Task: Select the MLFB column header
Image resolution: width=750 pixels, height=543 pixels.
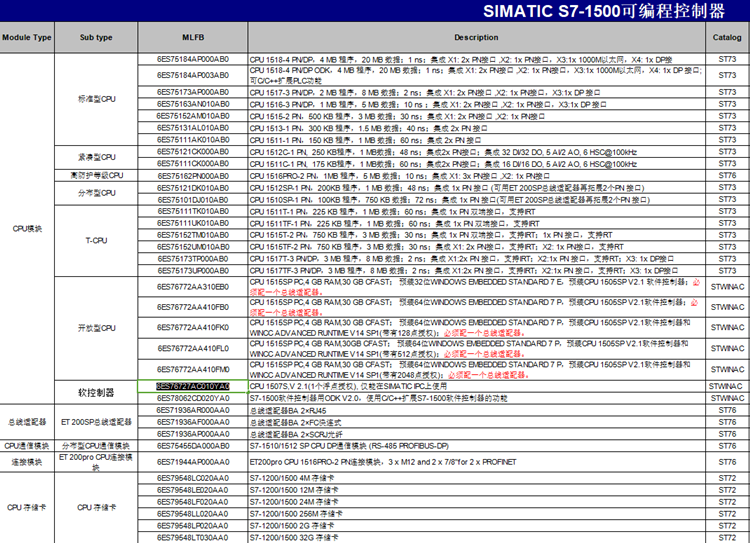Action: click(x=193, y=37)
